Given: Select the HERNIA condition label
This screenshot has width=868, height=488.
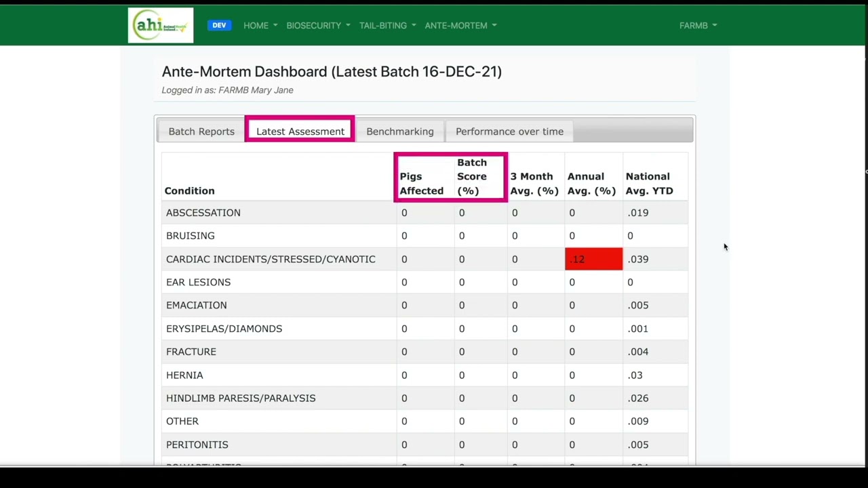Looking at the screenshot, I should tap(184, 375).
